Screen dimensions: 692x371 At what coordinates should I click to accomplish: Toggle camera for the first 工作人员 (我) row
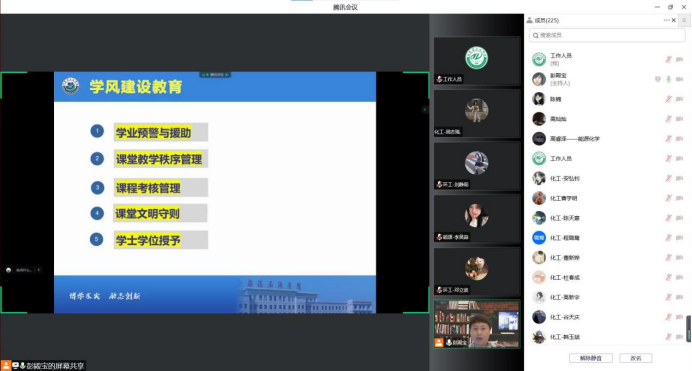[x=680, y=59]
